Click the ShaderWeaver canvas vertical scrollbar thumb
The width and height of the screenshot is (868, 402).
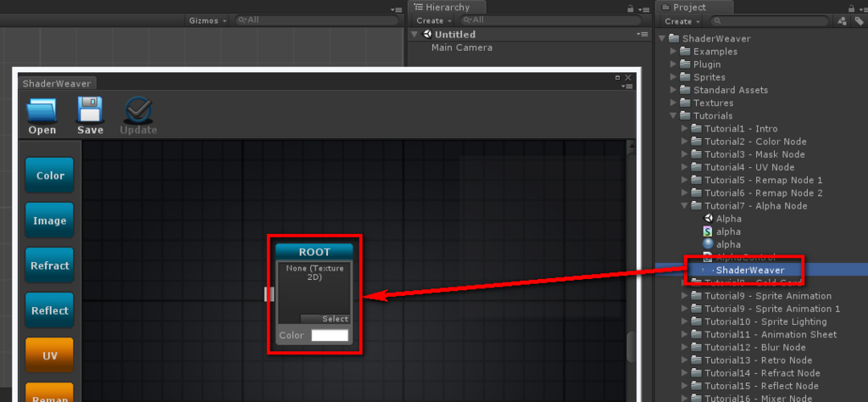(630, 347)
